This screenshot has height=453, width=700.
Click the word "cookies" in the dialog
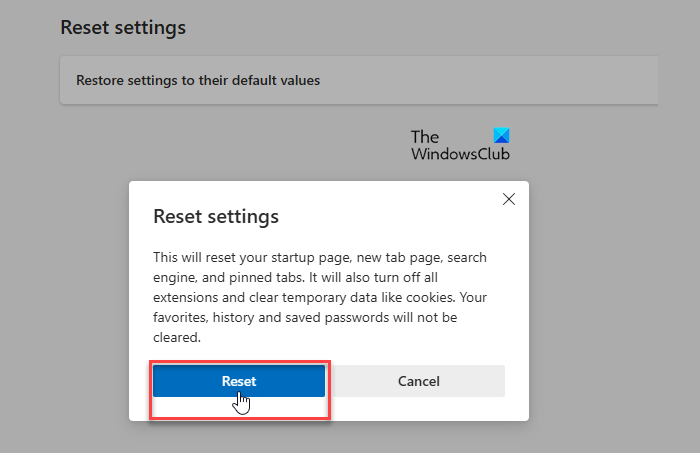coord(436,297)
